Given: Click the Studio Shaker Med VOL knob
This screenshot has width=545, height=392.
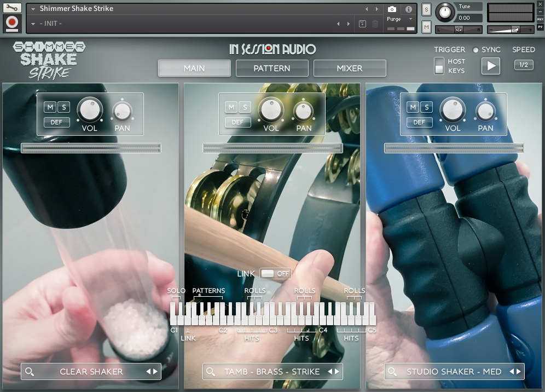Looking at the screenshot, I should [453, 110].
